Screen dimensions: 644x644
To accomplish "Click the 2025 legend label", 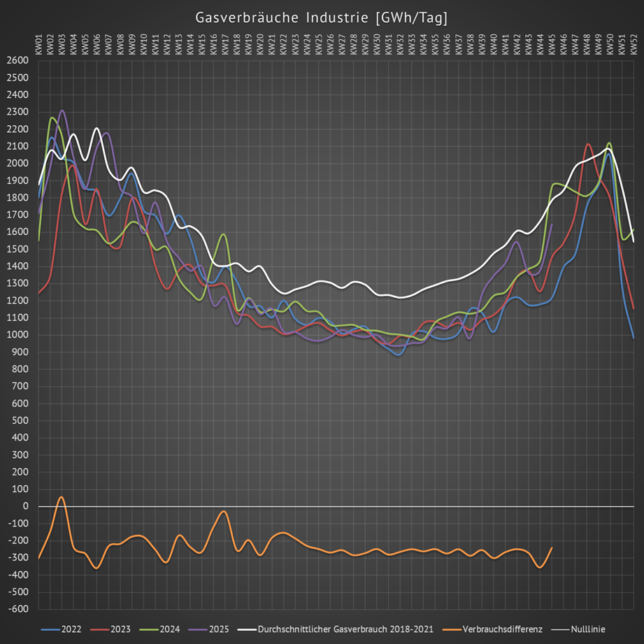I will pos(219,629).
